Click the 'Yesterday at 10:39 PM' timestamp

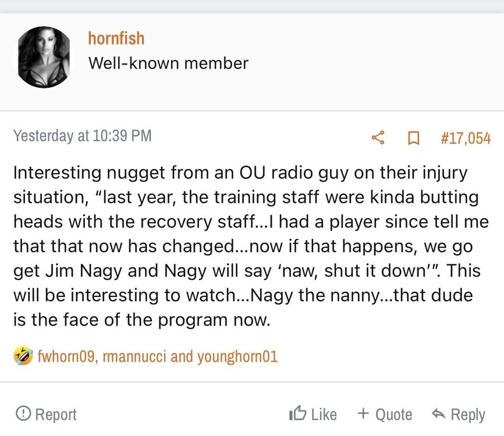click(82, 136)
